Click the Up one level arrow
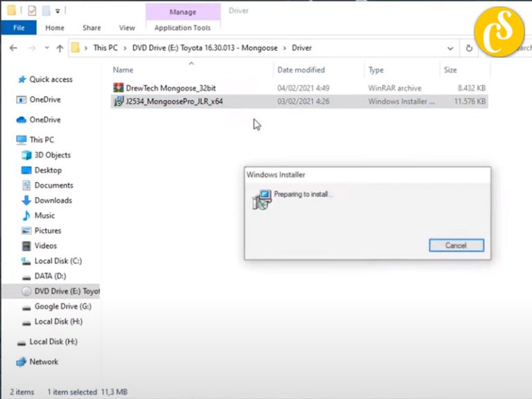 coord(60,48)
